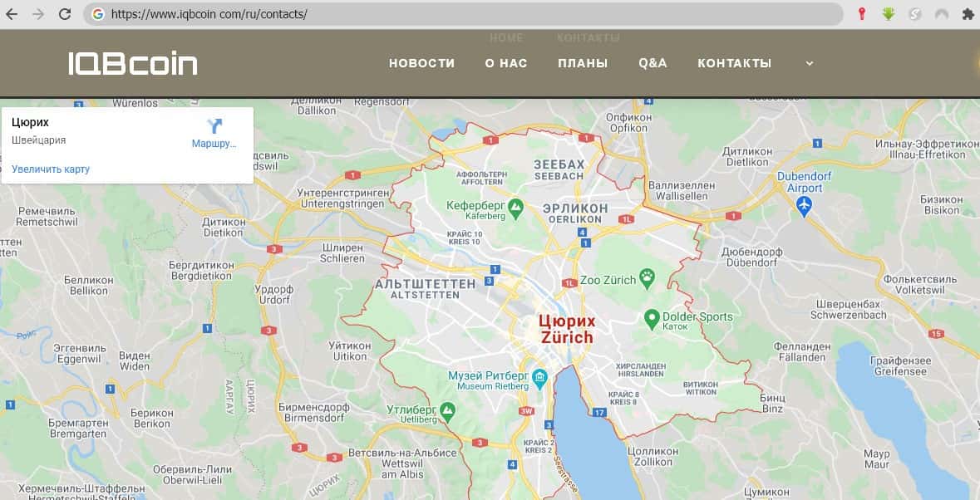Click the Маршру... directions icon
This screenshot has height=500, width=980.
click(214, 127)
